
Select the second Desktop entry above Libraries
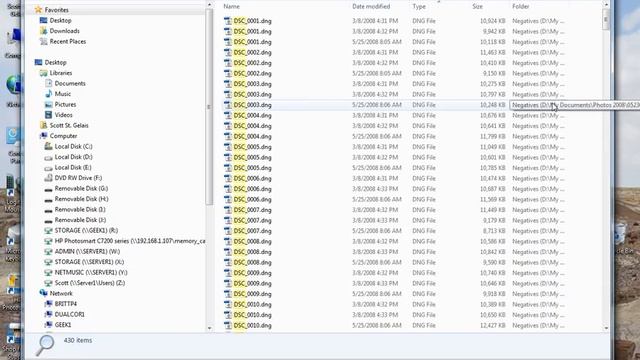point(56,62)
